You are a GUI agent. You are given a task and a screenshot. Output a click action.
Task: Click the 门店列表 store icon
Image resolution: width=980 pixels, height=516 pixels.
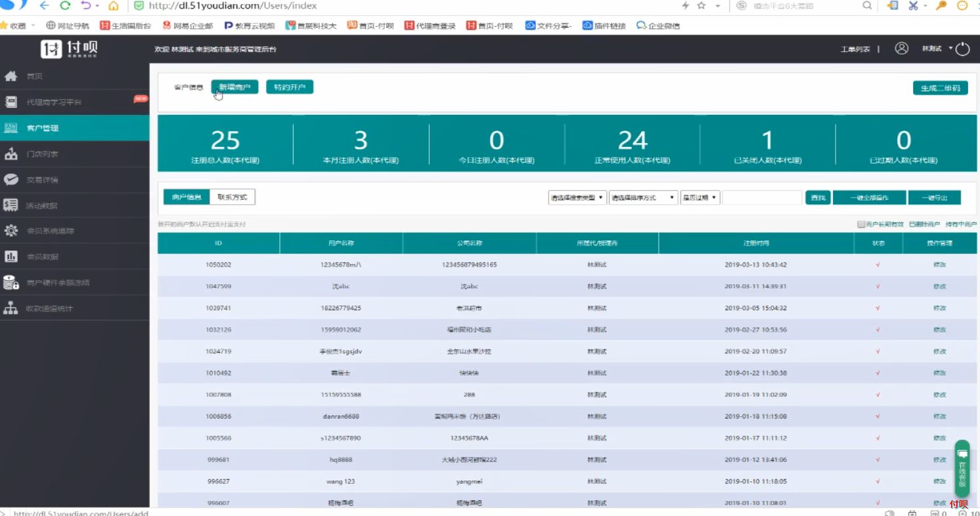[11, 154]
